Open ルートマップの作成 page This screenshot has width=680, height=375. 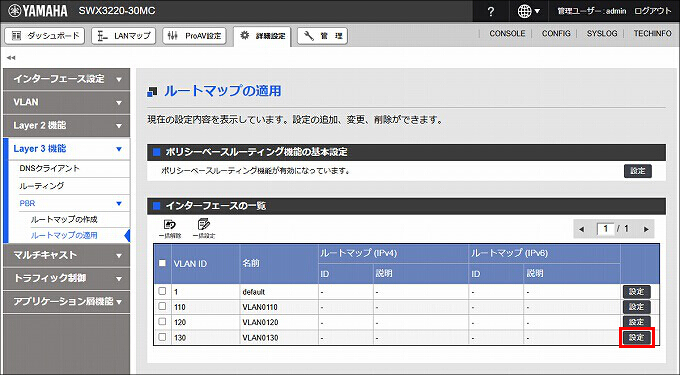click(64, 219)
